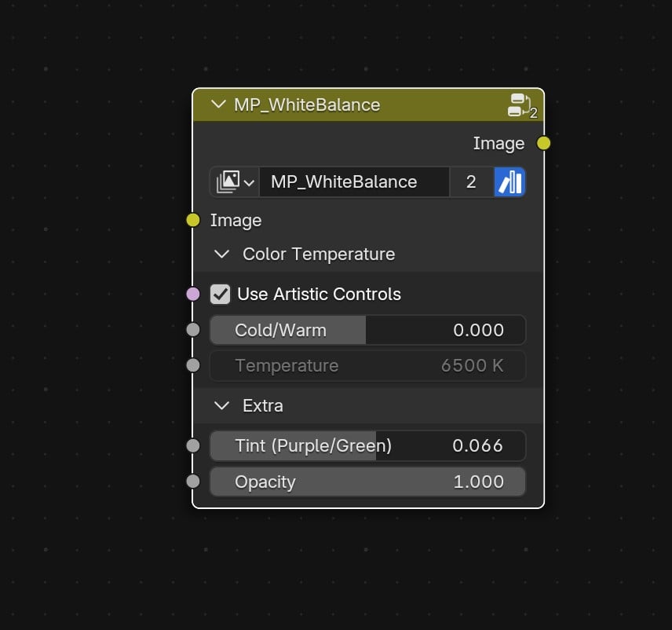Collapse the MP_WhiteBalance node header chevron

pyautogui.click(x=218, y=104)
